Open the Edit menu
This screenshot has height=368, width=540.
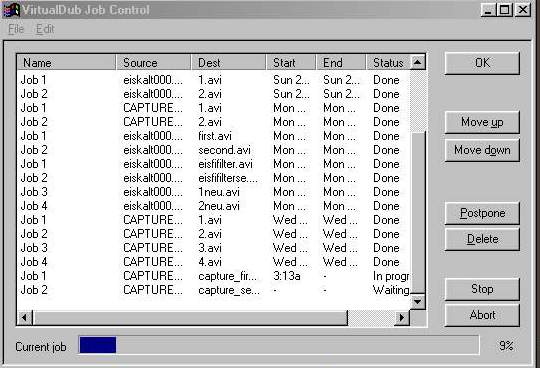45,29
